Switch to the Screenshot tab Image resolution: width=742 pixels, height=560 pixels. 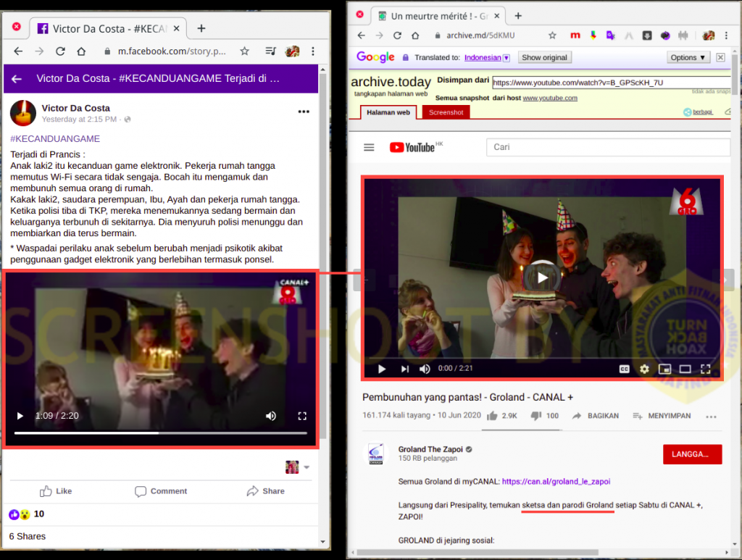(446, 112)
